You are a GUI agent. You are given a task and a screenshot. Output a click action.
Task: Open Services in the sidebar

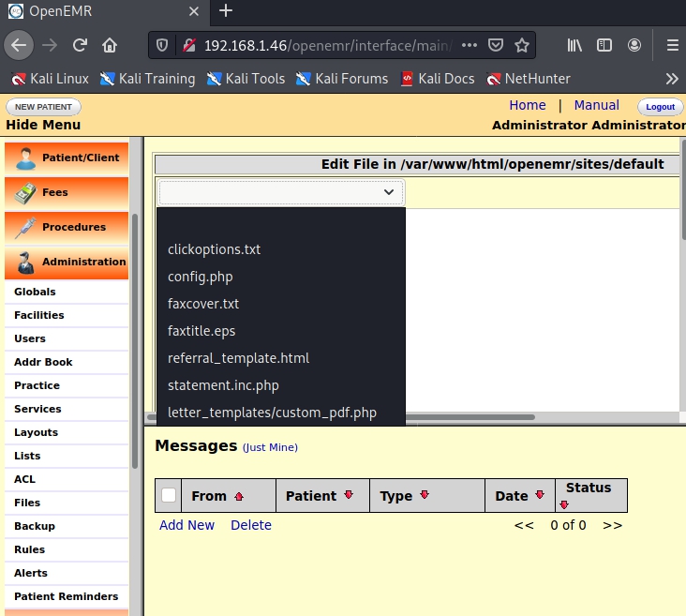point(37,409)
